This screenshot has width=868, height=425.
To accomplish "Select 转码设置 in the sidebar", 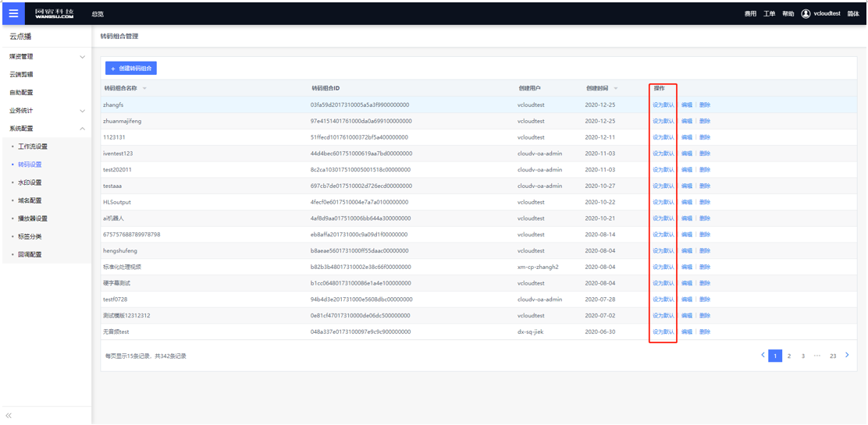I will click(x=30, y=165).
